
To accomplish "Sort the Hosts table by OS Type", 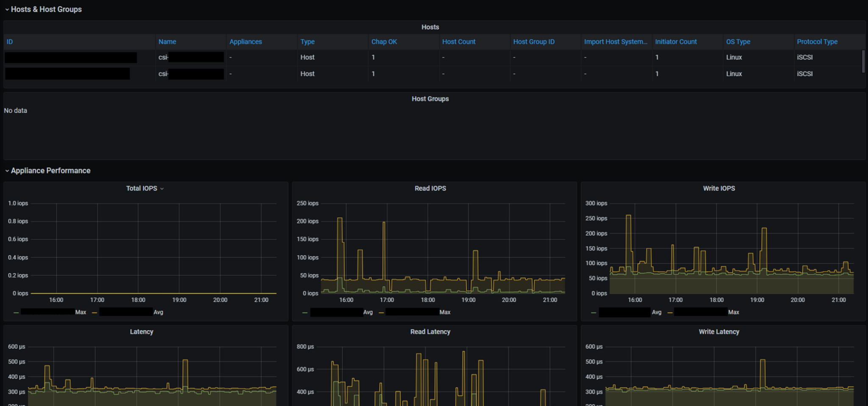I will pos(738,42).
